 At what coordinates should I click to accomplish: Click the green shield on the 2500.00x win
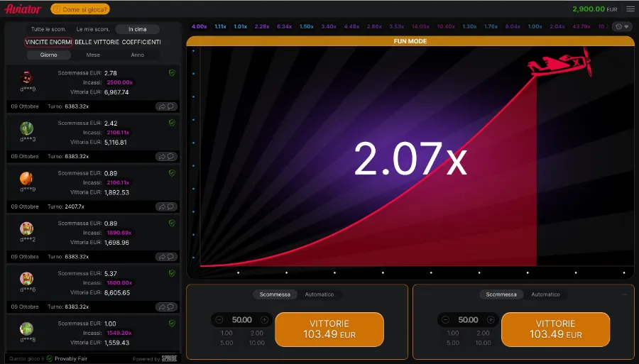point(172,72)
